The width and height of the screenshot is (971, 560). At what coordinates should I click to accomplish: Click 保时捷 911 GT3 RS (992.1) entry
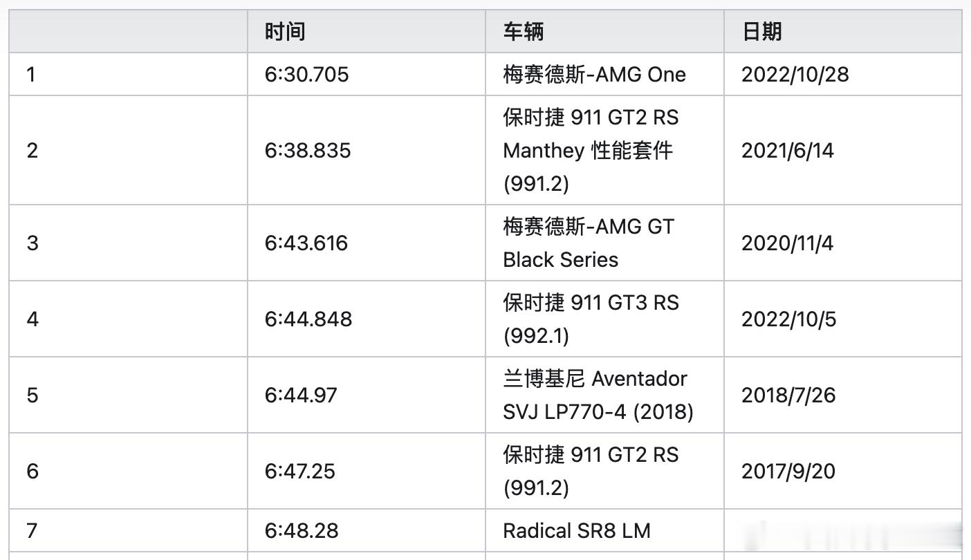tap(591, 319)
